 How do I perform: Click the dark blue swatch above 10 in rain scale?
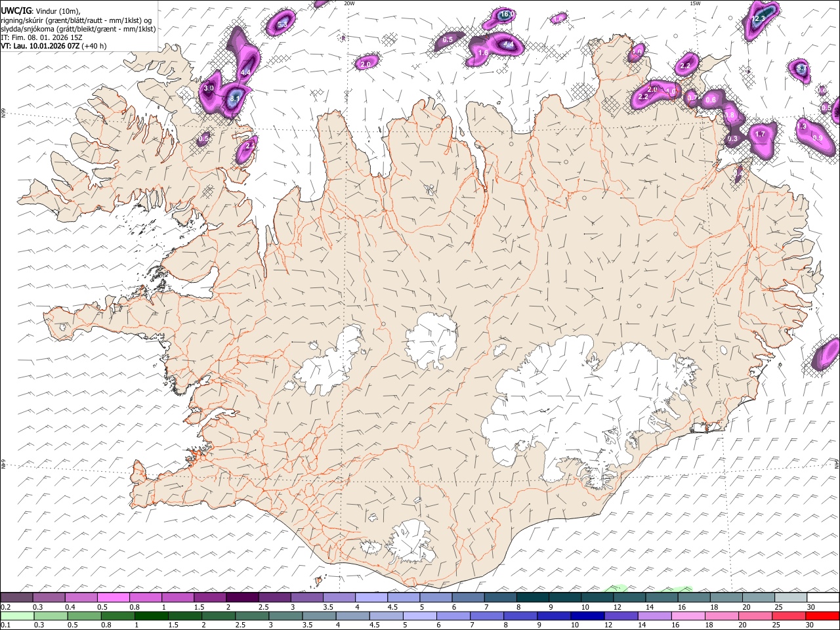587,616
